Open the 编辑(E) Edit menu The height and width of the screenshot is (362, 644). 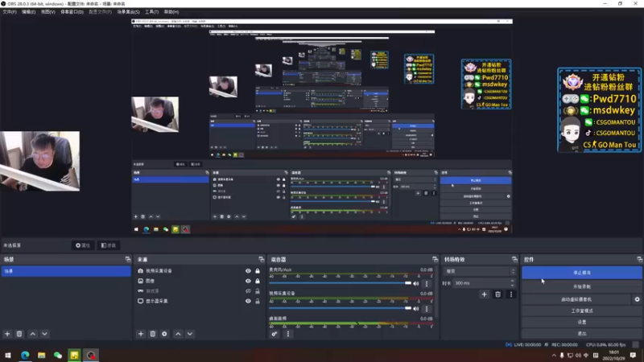28,12
